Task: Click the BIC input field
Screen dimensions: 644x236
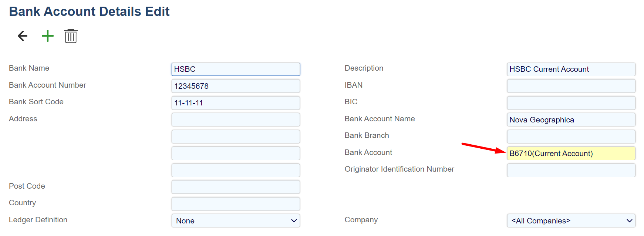Action: tap(571, 103)
